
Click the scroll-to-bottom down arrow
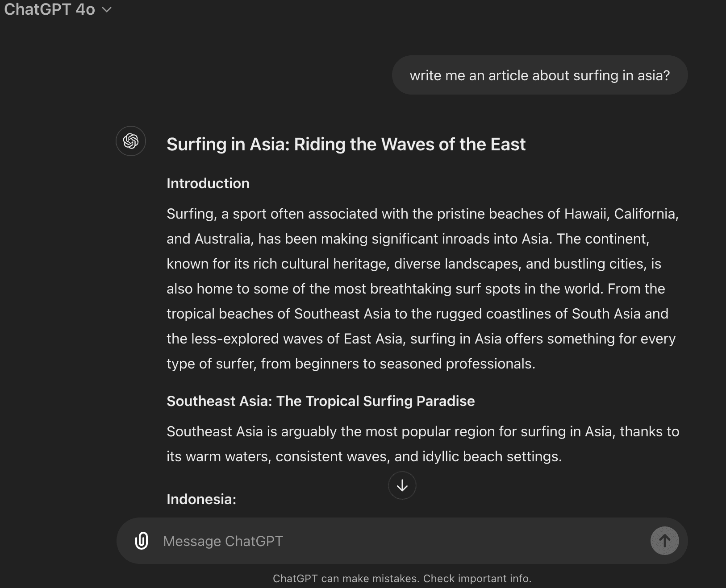point(402,485)
